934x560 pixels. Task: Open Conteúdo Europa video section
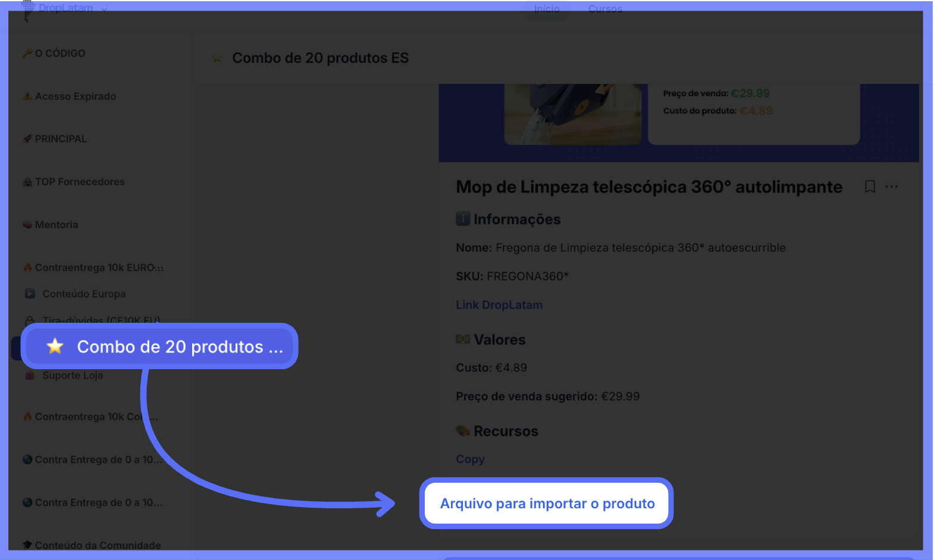pos(83,294)
